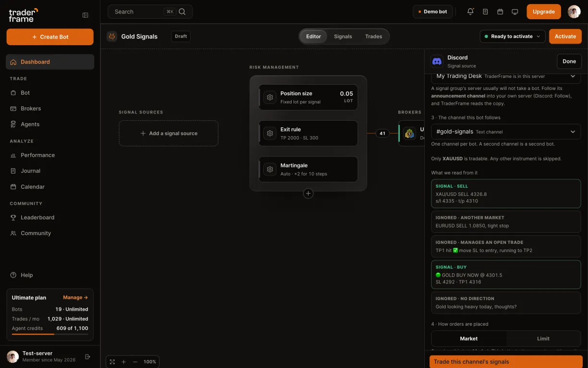Switch to the Signals tab
Image resolution: width=588 pixels, height=368 pixels.
(x=343, y=37)
